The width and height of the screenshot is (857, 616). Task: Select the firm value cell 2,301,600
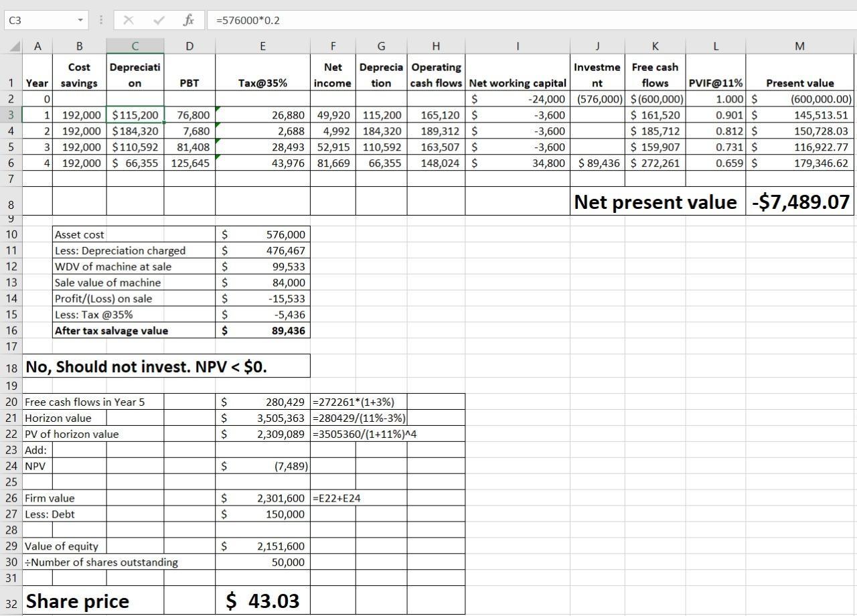pyautogui.click(x=262, y=498)
